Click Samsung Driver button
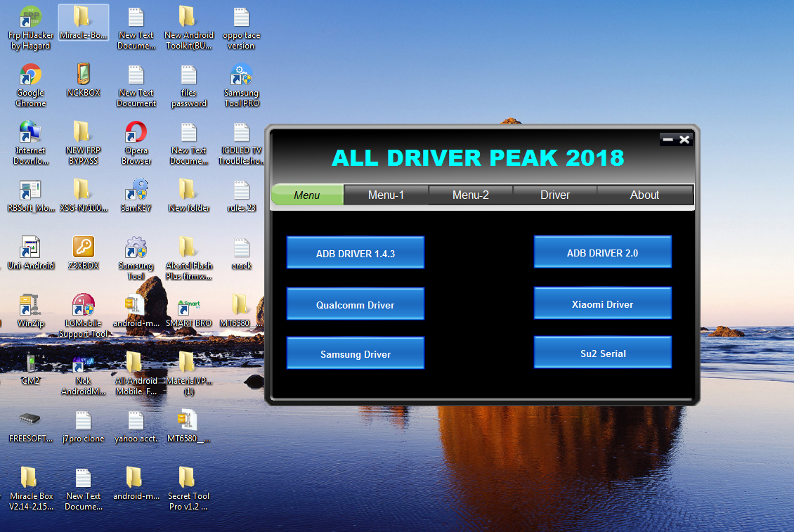The width and height of the screenshot is (794, 532). point(356,353)
